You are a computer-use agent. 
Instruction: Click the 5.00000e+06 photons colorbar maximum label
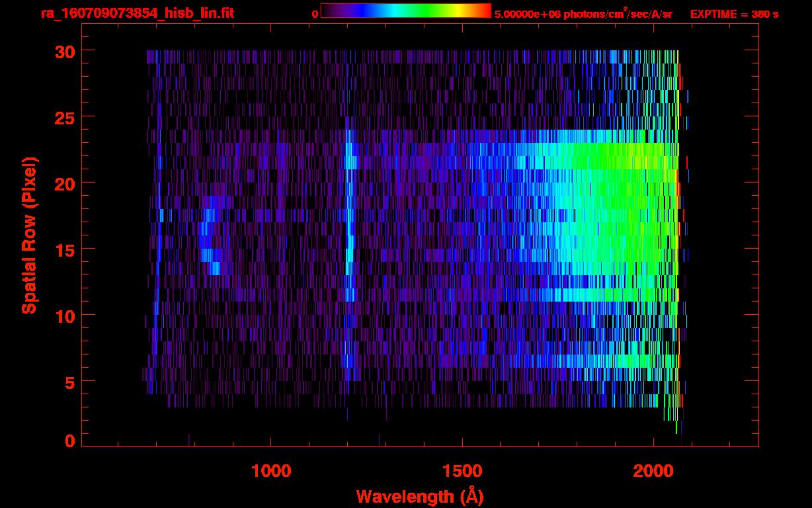coord(583,15)
